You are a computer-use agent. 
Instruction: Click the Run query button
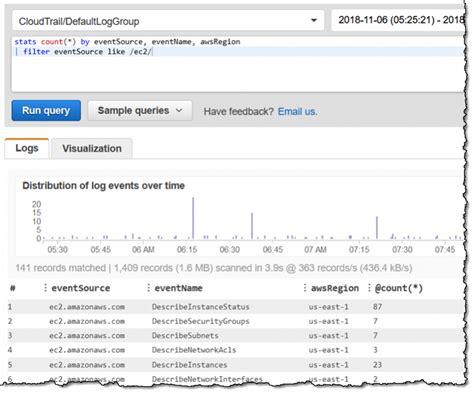pos(46,110)
